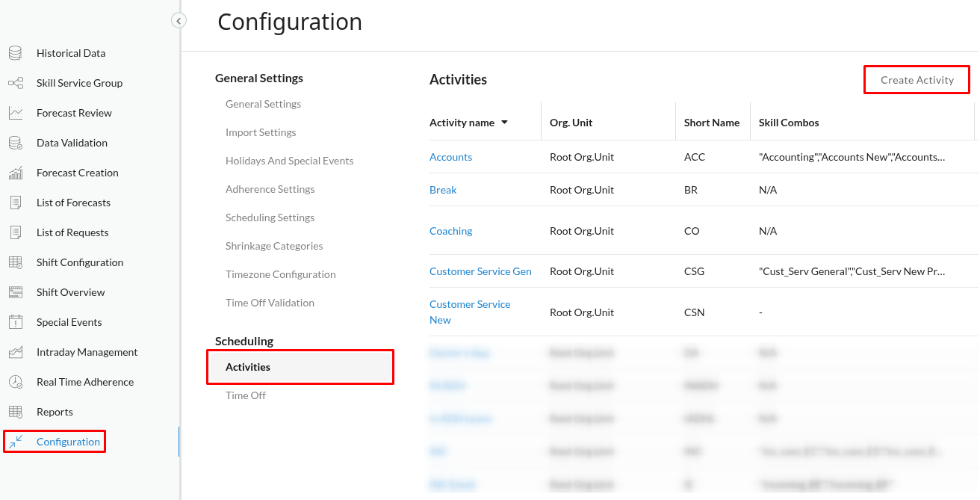Image resolution: width=980 pixels, height=500 pixels.
Task: Go to Shrinkage Categories settings
Action: tap(274, 246)
